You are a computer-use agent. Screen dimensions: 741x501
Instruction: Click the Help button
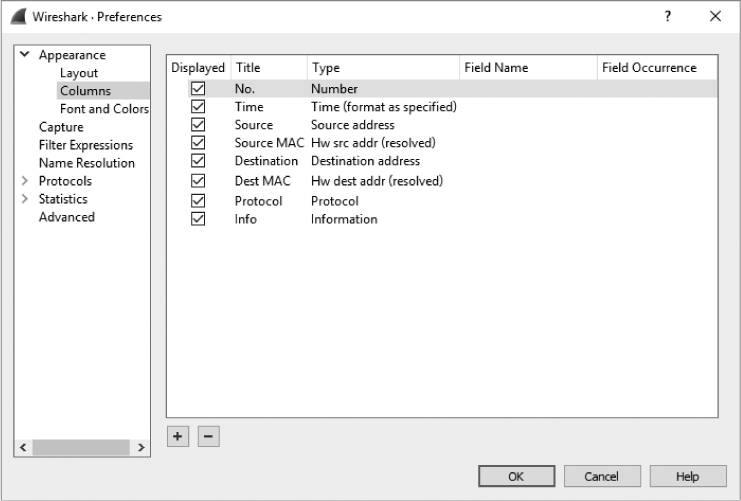click(x=687, y=477)
